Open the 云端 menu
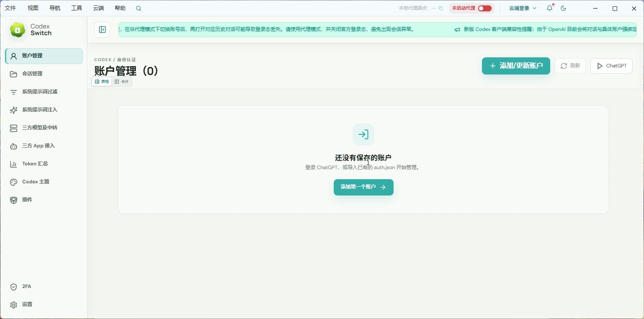The height and width of the screenshot is (319, 644). pyautogui.click(x=98, y=8)
